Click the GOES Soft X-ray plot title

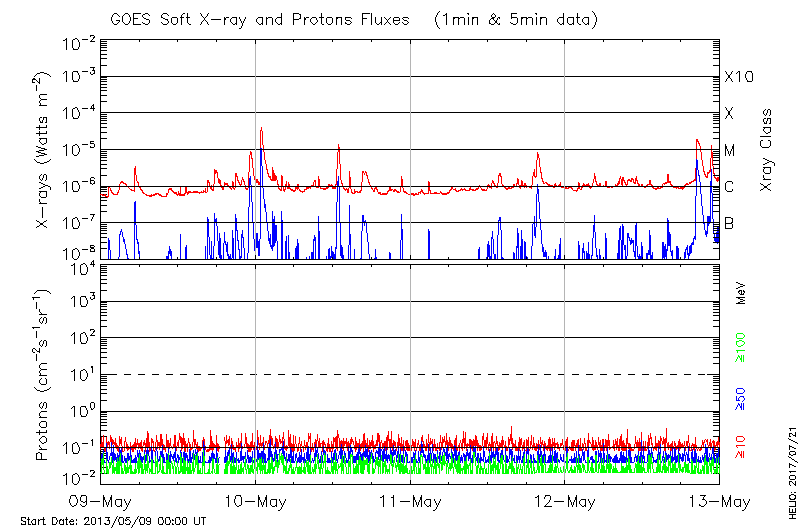click(x=410, y=18)
